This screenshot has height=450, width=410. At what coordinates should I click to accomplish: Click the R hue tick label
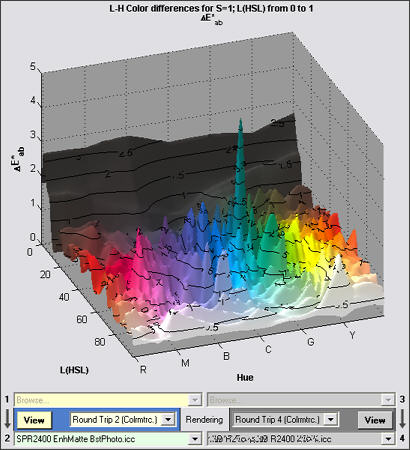[x=143, y=369]
